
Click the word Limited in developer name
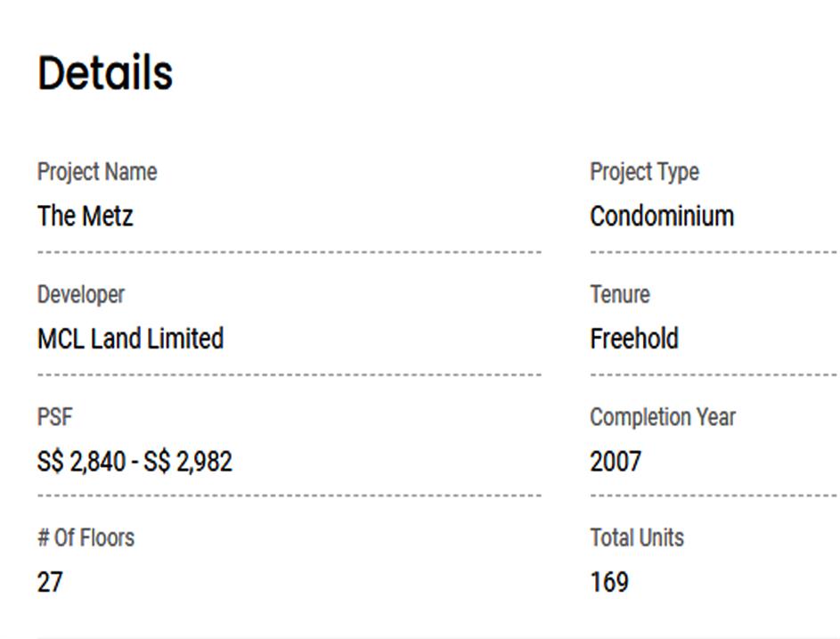point(187,340)
